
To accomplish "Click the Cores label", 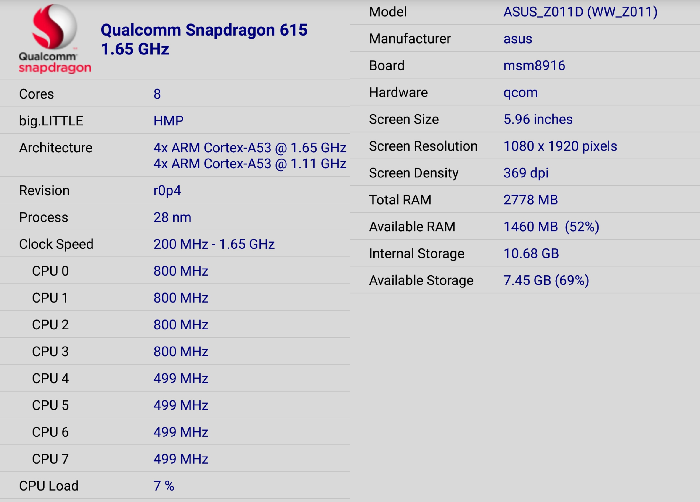I will pyautogui.click(x=36, y=94).
